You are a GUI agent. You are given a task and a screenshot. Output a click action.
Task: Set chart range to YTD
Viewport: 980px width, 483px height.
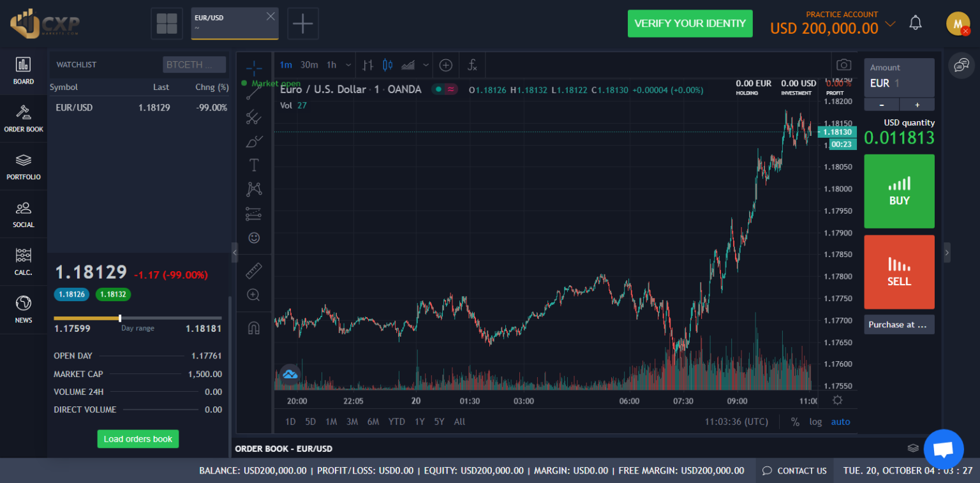click(397, 422)
